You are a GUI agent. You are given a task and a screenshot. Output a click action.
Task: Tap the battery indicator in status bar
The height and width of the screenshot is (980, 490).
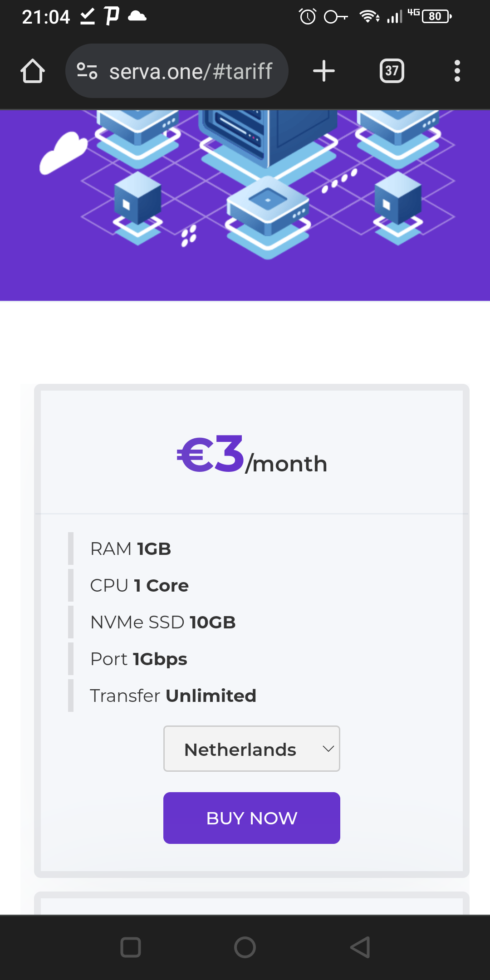pyautogui.click(x=436, y=17)
